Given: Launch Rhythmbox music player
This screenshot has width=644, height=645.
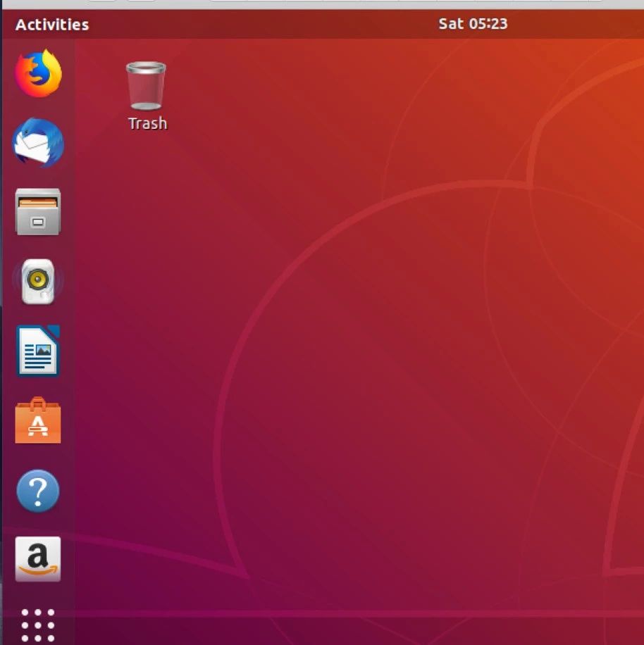Looking at the screenshot, I should click(x=38, y=282).
